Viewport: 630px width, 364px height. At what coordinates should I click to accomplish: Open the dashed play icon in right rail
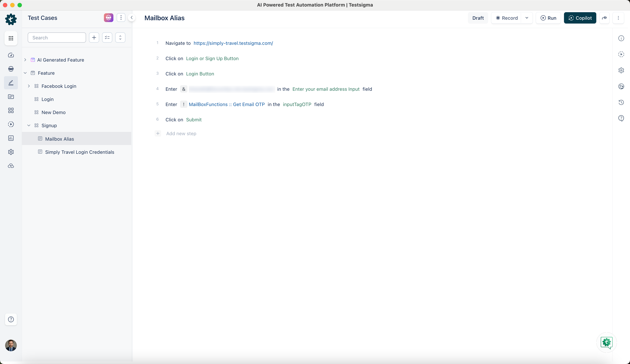[x=621, y=54]
